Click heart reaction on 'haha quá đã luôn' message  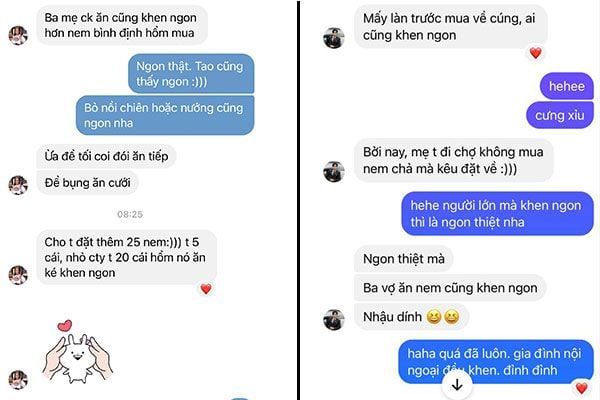pyautogui.click(x=581, y=389)
